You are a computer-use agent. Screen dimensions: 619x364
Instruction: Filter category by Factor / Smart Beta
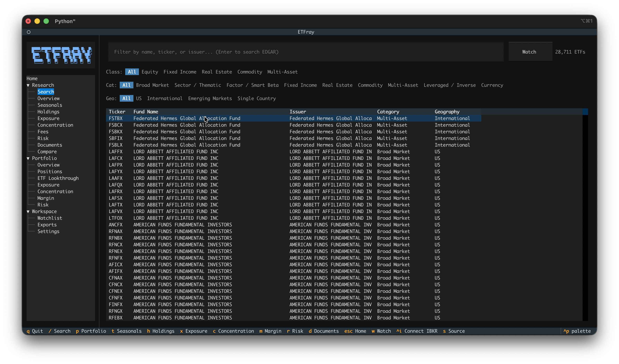(x=253, y=85)
